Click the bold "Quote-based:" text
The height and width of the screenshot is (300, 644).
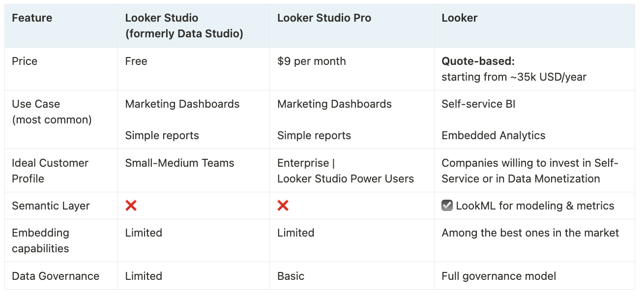[x=478, y=61]
